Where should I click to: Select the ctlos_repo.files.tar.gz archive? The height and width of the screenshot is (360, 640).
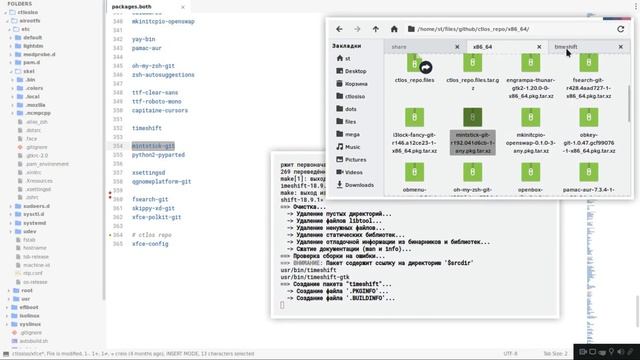pos(472,72)
